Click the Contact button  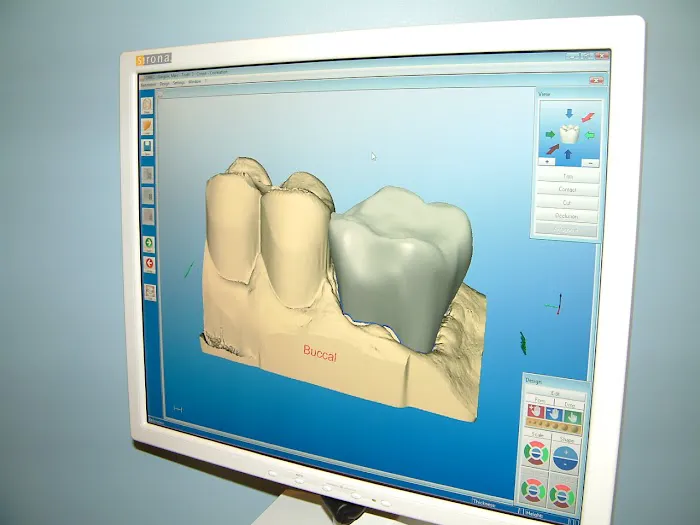(567, 189)
